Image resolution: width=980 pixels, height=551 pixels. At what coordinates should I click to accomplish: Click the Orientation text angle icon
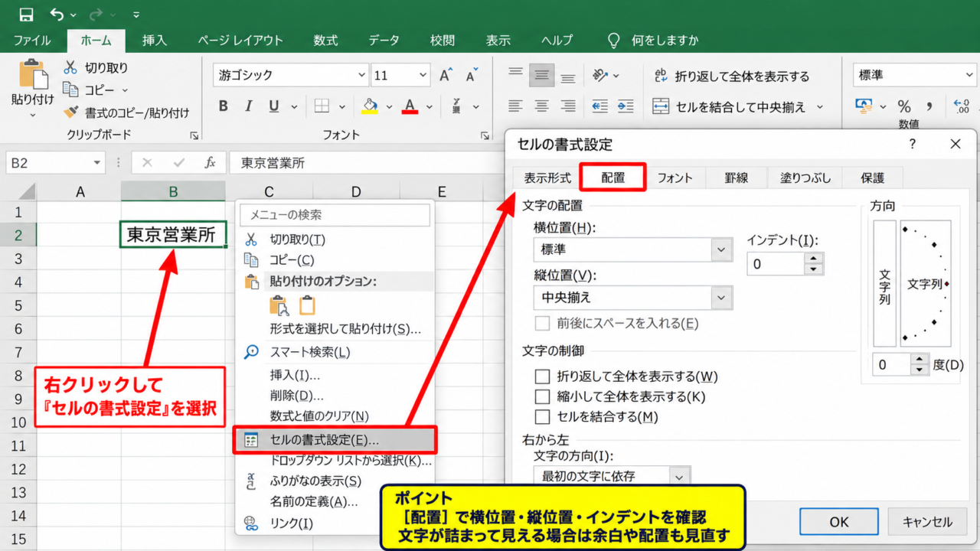[x=601, y=75]
